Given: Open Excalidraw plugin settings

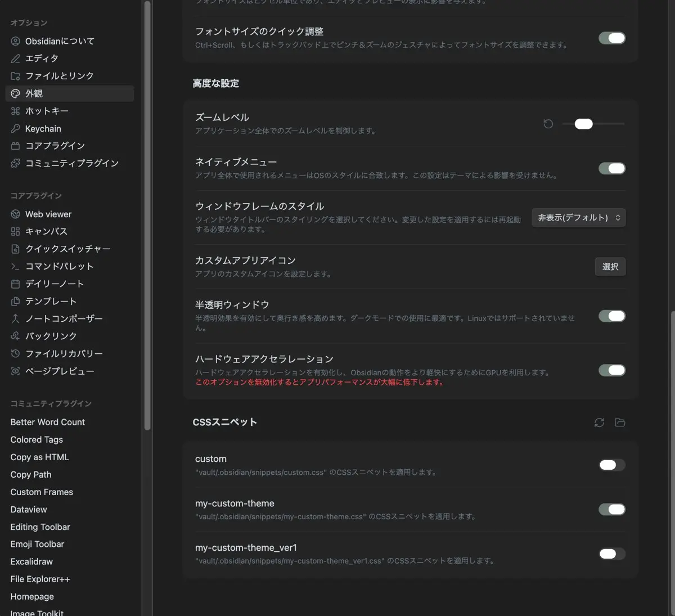Looking at the screenshot, I should pyautogui.click(x=70, y=561).
